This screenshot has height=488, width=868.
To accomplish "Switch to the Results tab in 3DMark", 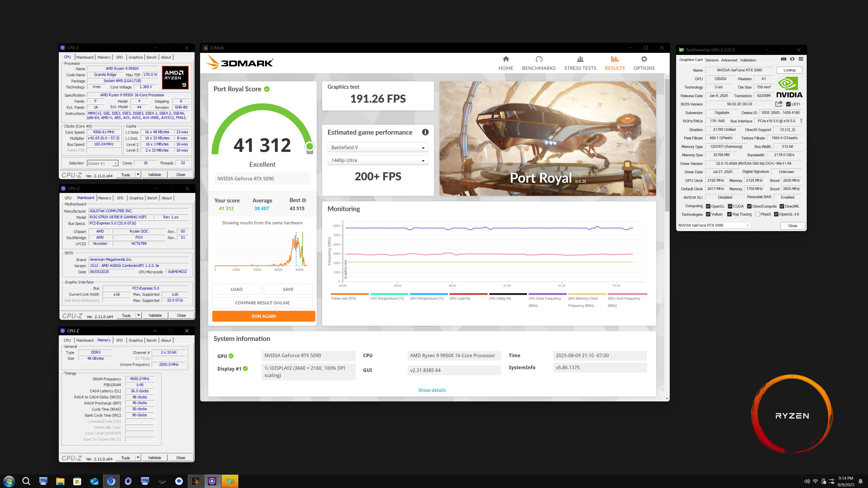I will pyautogui.click(x=615, y=63).
